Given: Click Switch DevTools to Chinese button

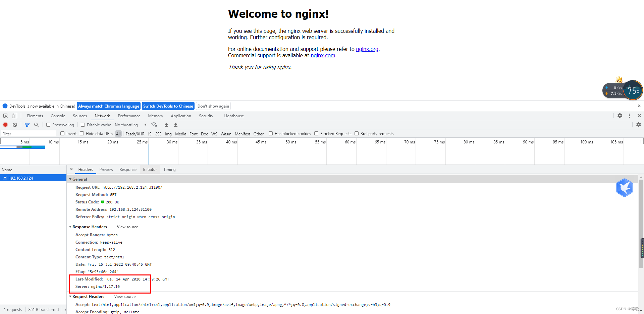Looking at the screenshot, I should point(168,106).
